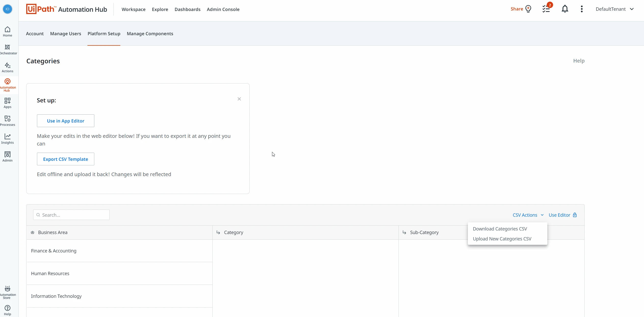
Task: Open the Orchestrator sidebar icon
Action: tap(8, 50)
